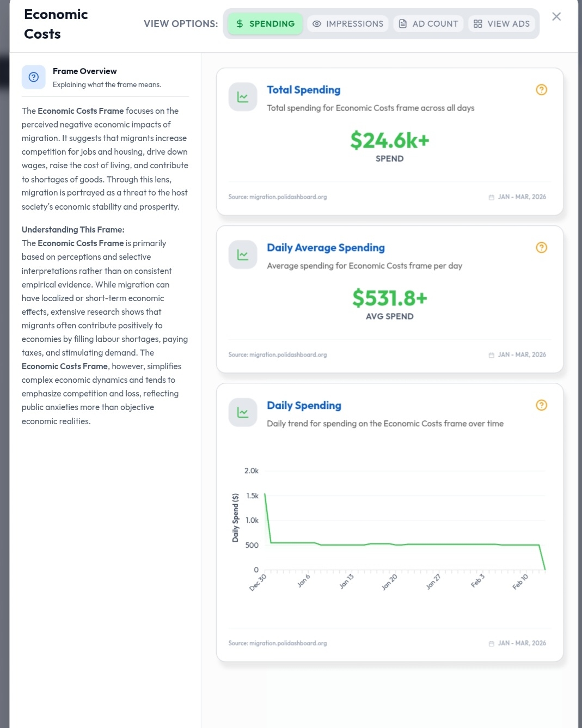The width and height of the screenshot is (582, 728).
Task: Click the Daily Spending heading
Action: [304, 406]
